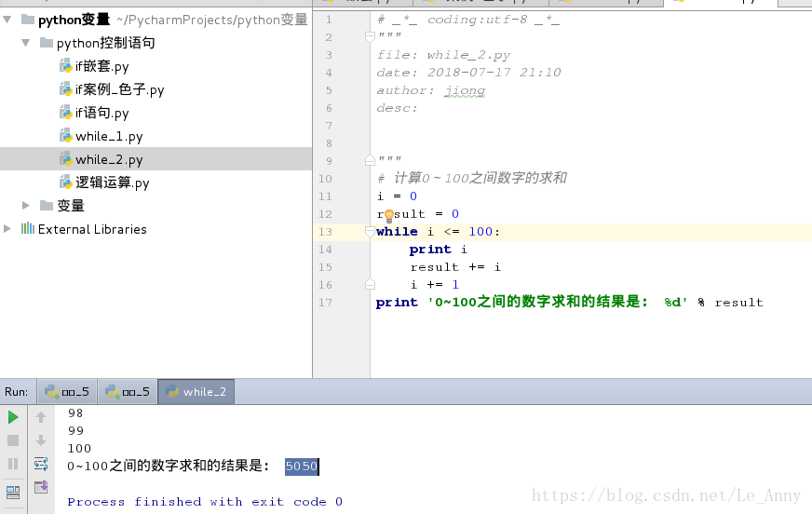Click the Stop process square icon

pos(13,440)
